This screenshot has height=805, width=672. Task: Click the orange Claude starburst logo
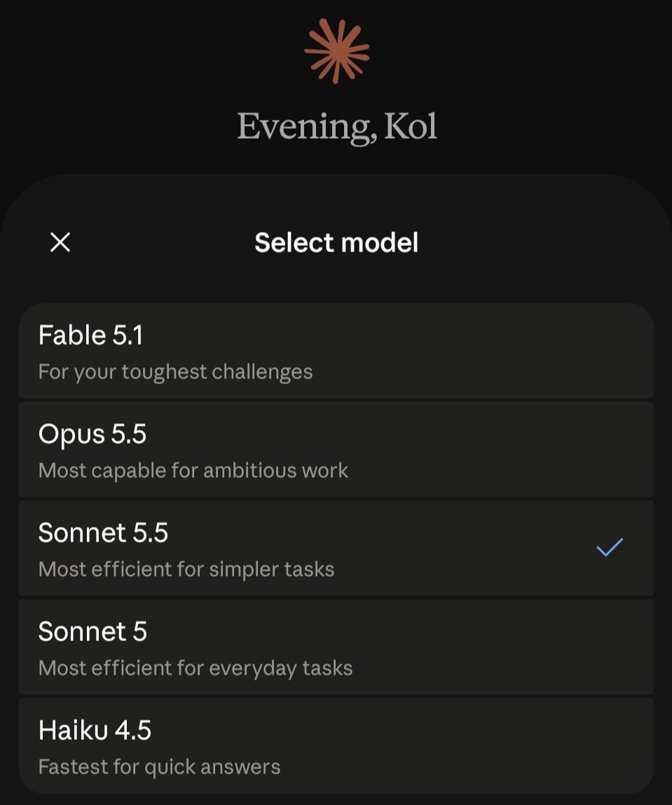click(337, 51)
